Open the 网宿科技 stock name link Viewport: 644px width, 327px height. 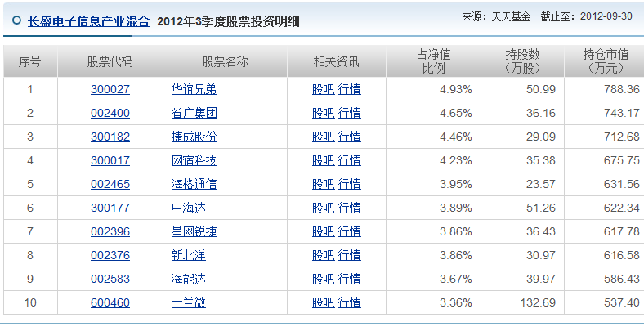195,160
